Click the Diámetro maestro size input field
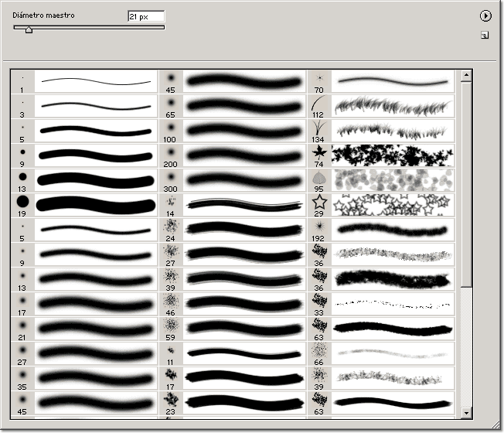Viewport: 504px width, 433px height. point(145,16)
